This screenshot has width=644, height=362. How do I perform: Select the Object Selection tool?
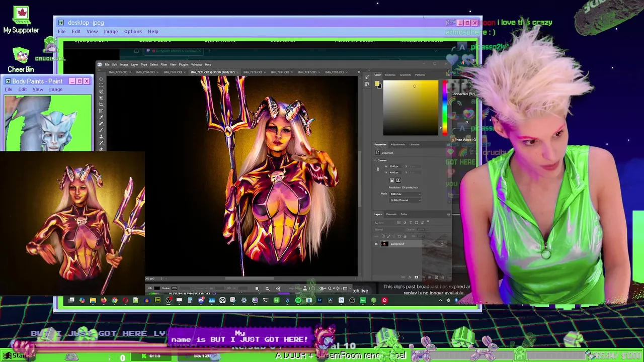pyautogui.click(x=101, y=98)
